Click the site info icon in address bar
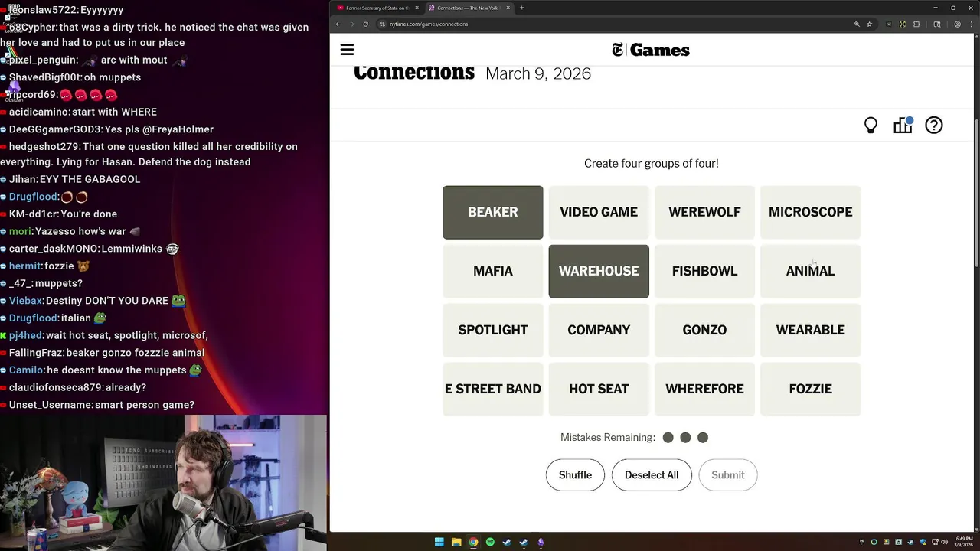Image resolution: width=980 pixels, height=551 pixels. pyautogui.click(x=382, y=24)
